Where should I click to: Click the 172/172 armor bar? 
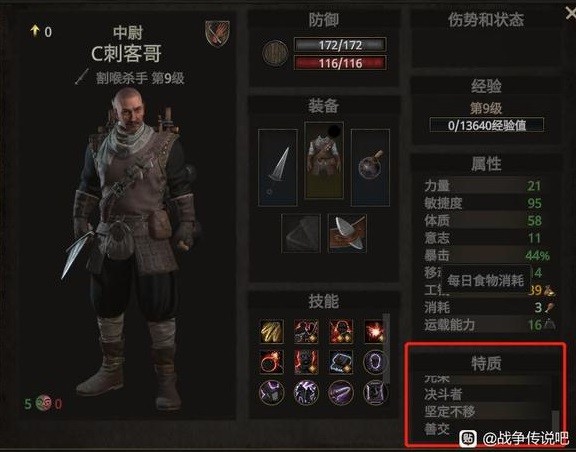340,45
